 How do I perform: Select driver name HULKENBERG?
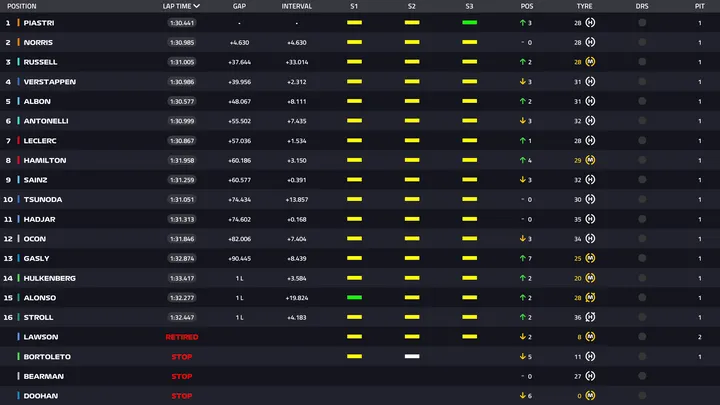(50, 278)
